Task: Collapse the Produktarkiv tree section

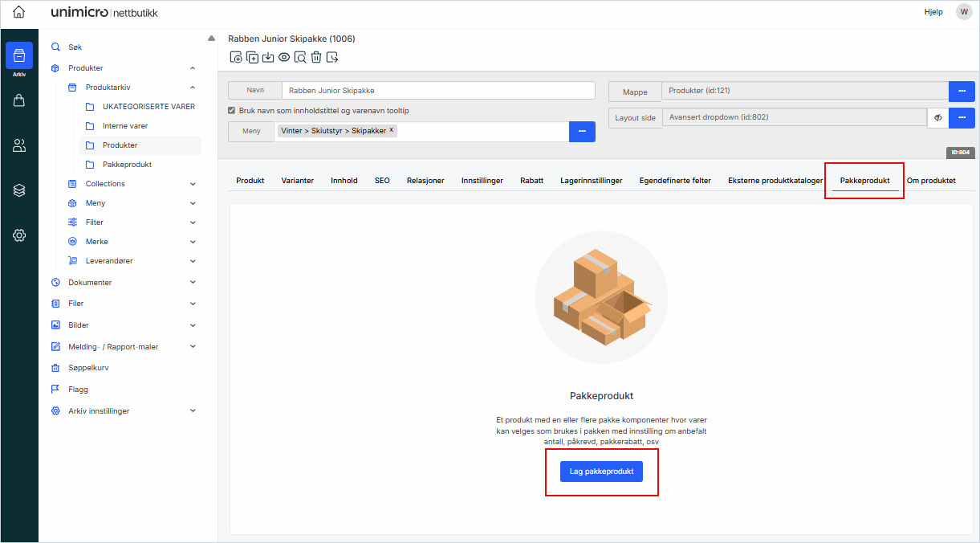Action: coord(192,87)
